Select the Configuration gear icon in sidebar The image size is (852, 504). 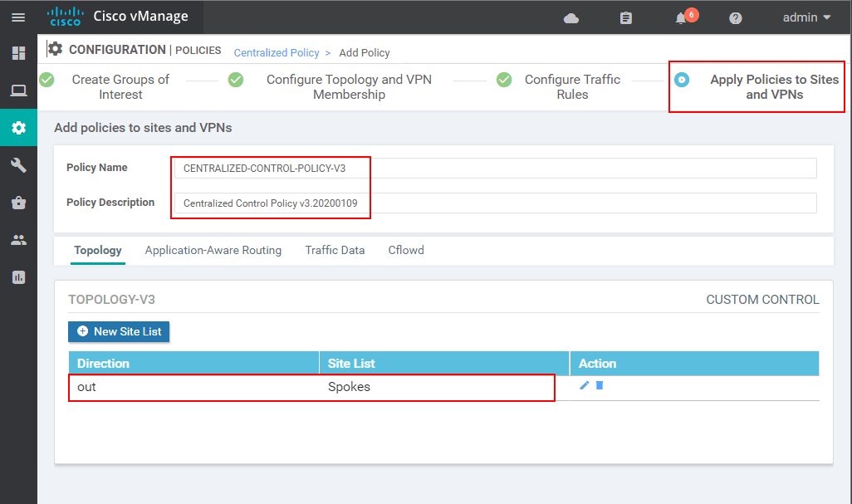pyautogui.click(x=18, y=127)
